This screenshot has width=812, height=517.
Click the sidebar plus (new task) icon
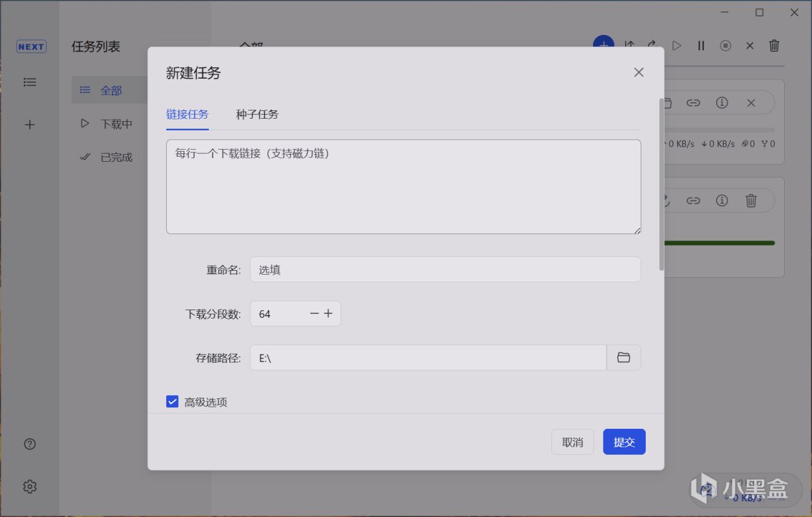click(x=30, y=124)
